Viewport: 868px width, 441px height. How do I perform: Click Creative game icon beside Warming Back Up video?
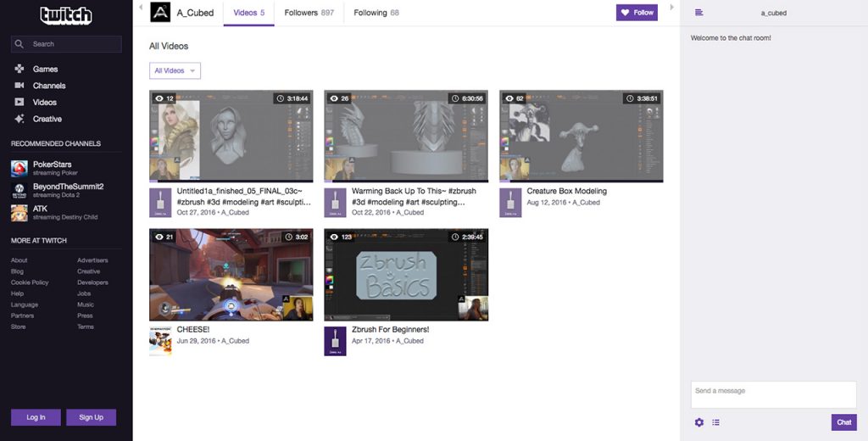point(335,203)
